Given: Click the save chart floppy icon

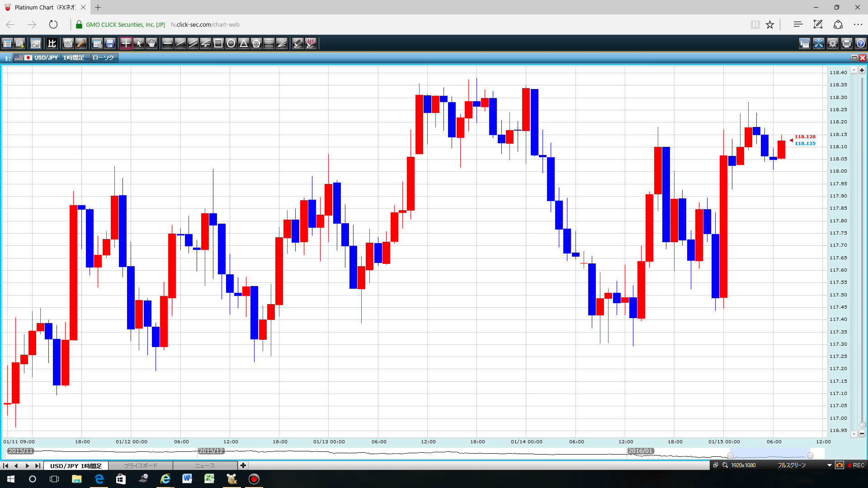Looking at the screenshot, I should (x=110, y=43).
